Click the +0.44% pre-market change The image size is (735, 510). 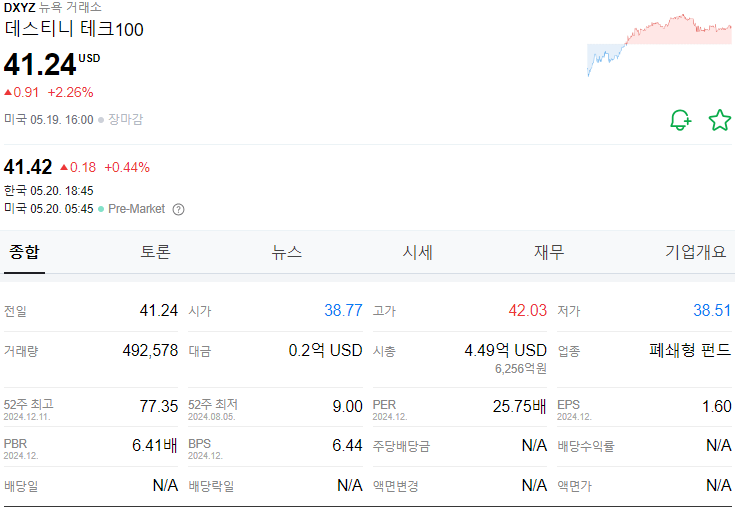point(127,167)
